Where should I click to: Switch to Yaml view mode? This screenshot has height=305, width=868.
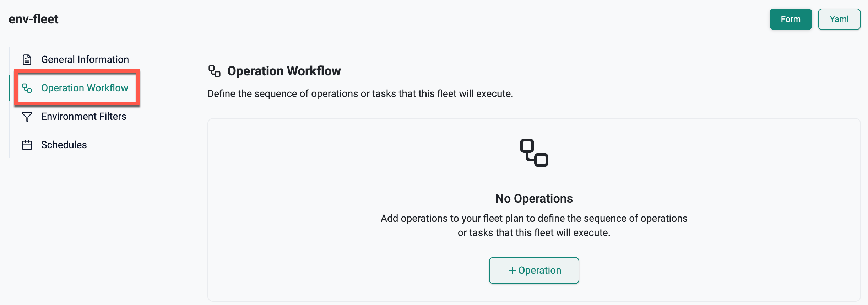point(839,19)
